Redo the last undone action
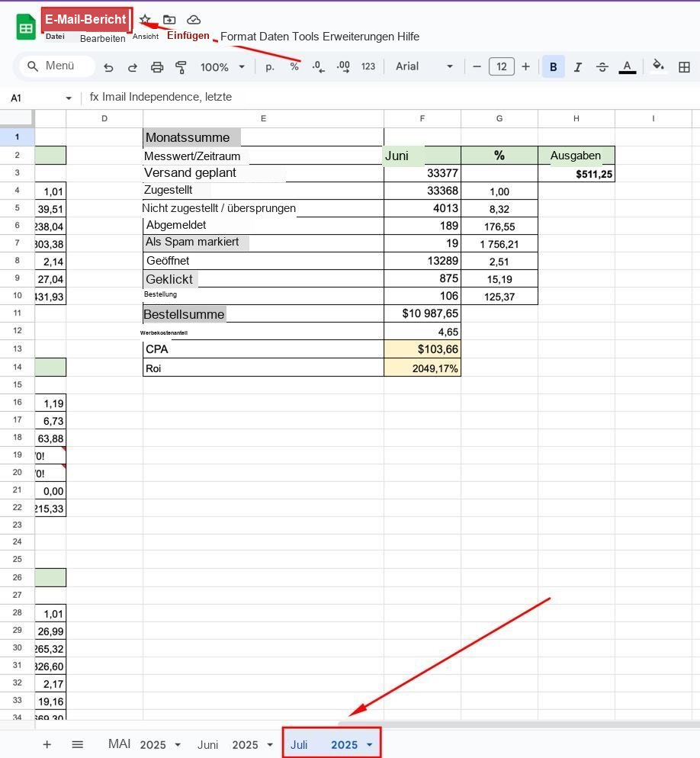 click(x=133, y=67)
